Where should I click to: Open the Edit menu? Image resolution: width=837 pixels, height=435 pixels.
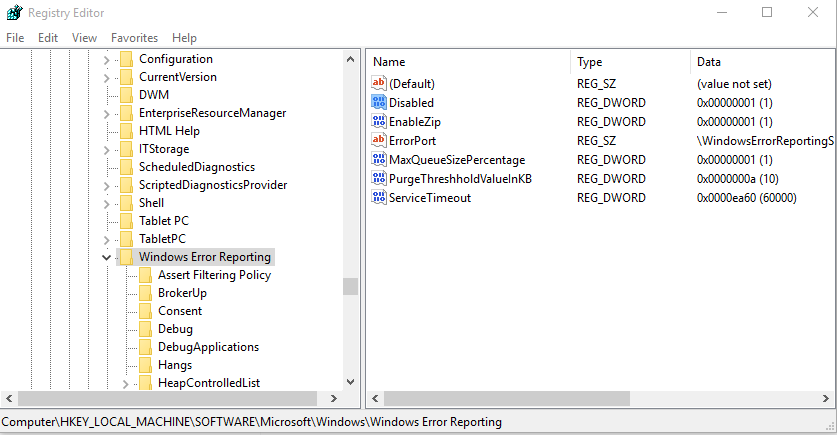[x=48, y=38]
